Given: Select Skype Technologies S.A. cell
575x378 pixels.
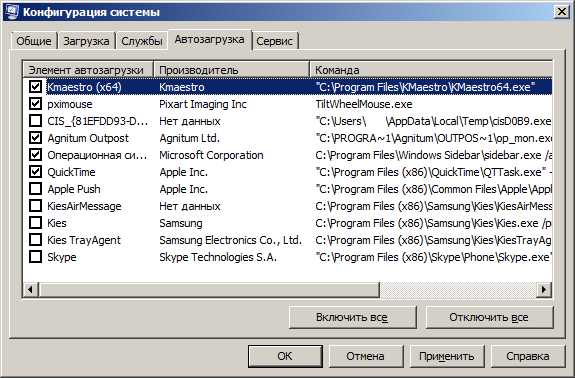Looking at the screenshot, I should coord(218,257).
